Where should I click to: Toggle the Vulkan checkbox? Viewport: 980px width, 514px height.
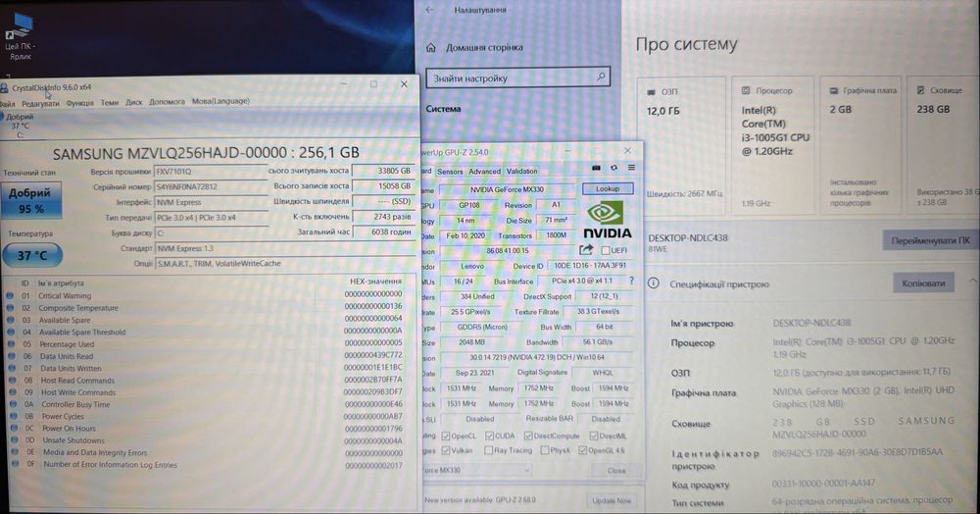click(446, 450)
